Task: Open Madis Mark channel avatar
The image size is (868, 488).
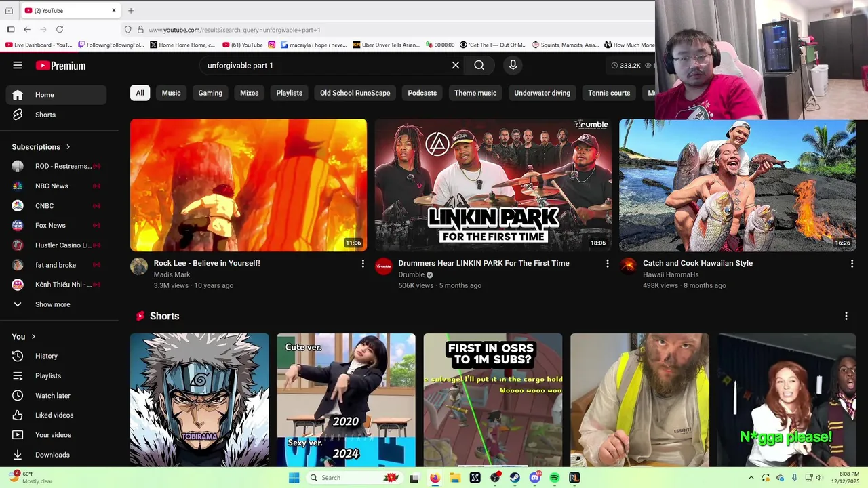Action: (x=139, y=266)
